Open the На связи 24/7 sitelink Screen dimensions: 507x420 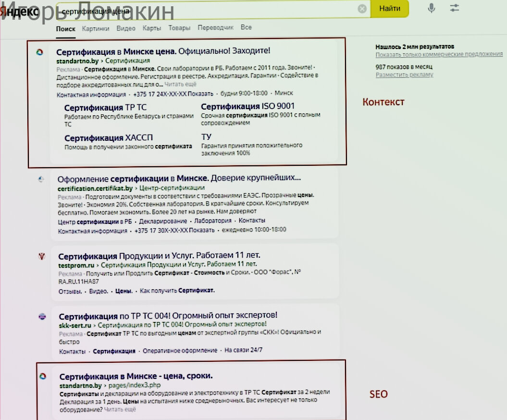pyautogui.click(x=244, y=350)
